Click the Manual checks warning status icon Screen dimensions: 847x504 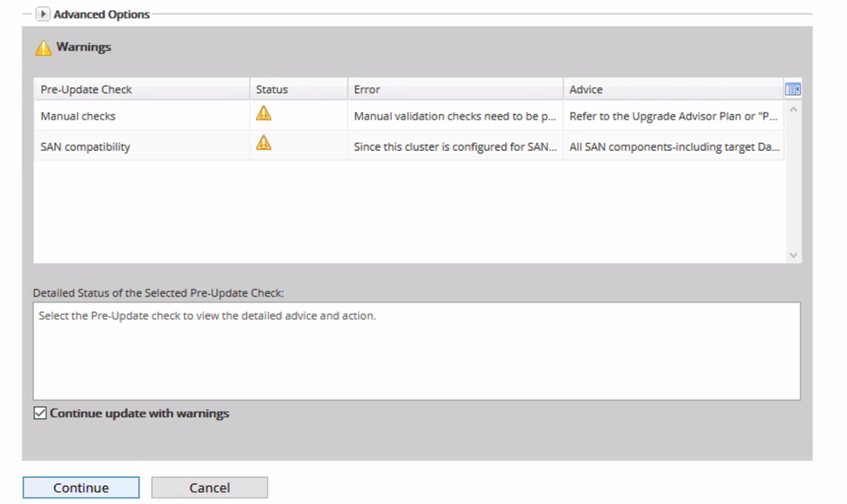(x=264, y=114)
